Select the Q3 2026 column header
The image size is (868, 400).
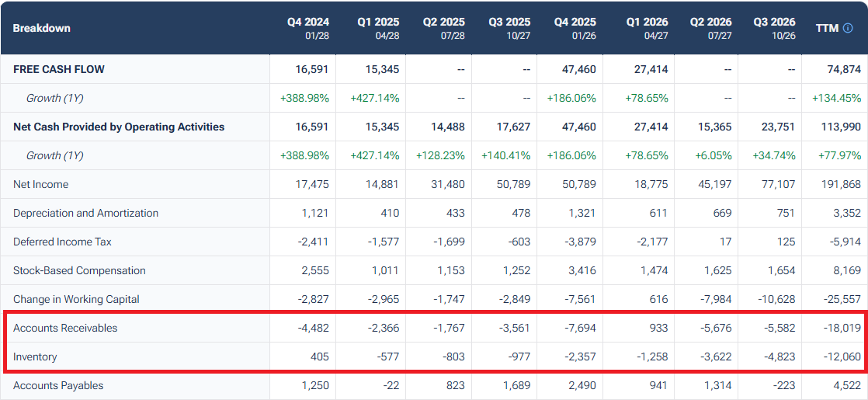774,28
